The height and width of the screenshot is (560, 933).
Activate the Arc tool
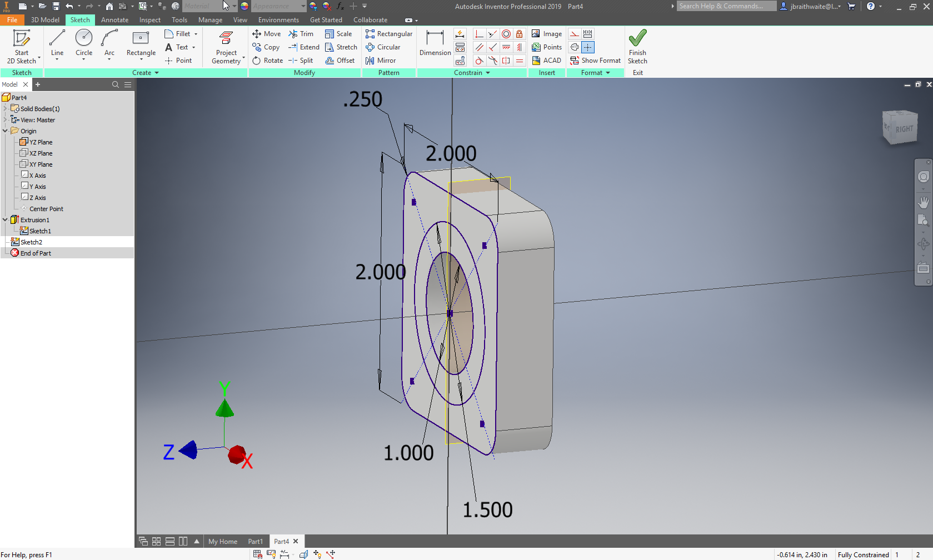tap(109, 44)
